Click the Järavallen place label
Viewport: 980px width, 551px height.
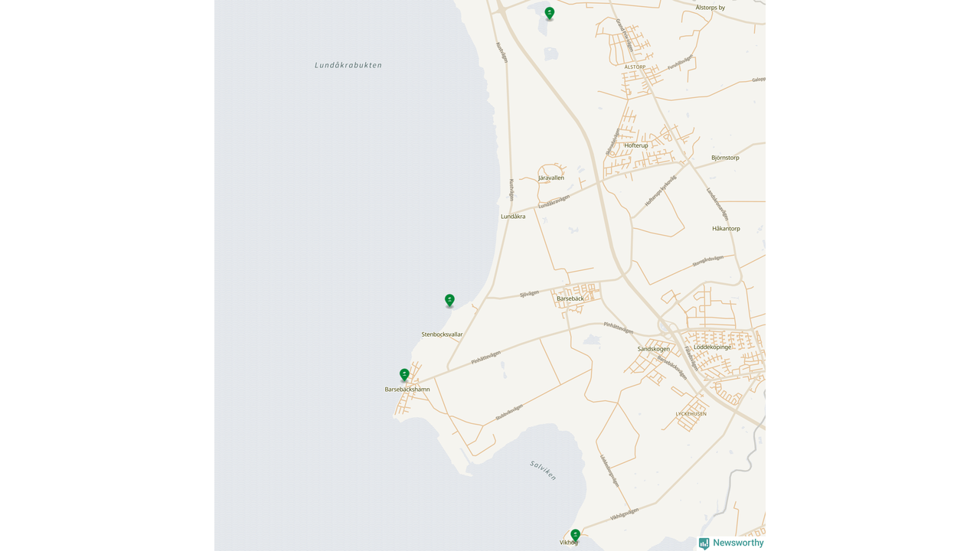pos(551,178)
